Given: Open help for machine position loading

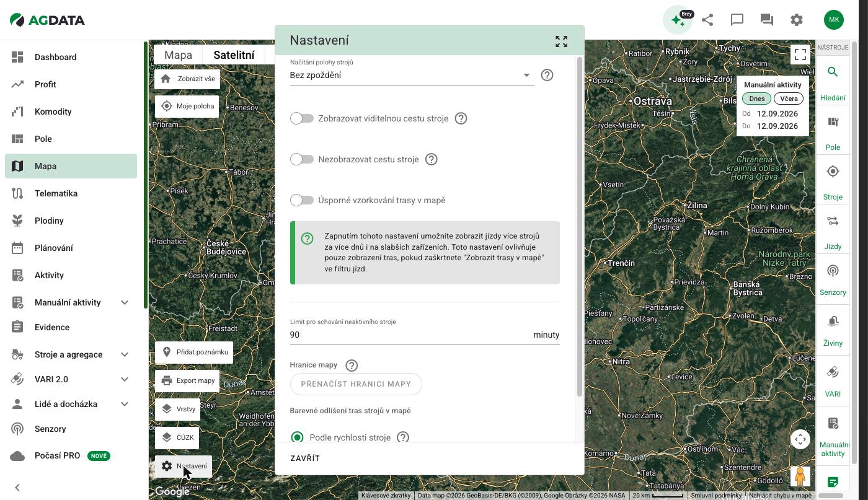Looking at the screenshot, I should click(x=547, y=75).
